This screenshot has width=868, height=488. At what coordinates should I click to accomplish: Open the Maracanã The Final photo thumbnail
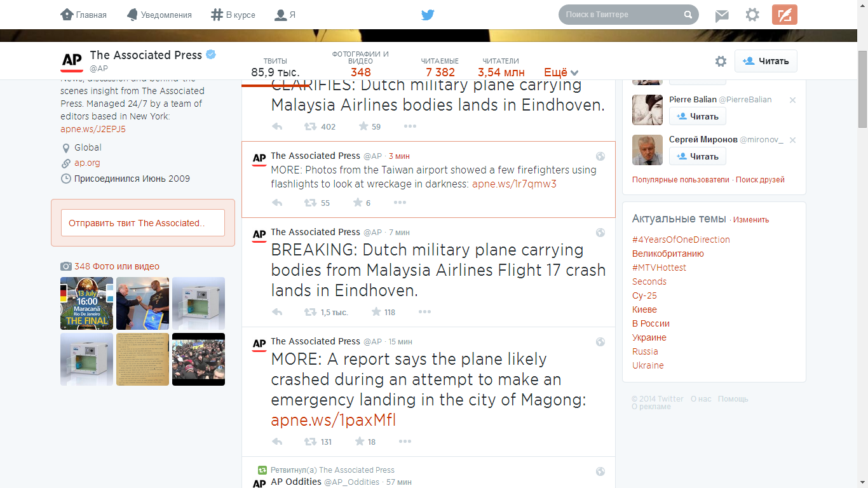pyautogui.click(x=86, y=303)
